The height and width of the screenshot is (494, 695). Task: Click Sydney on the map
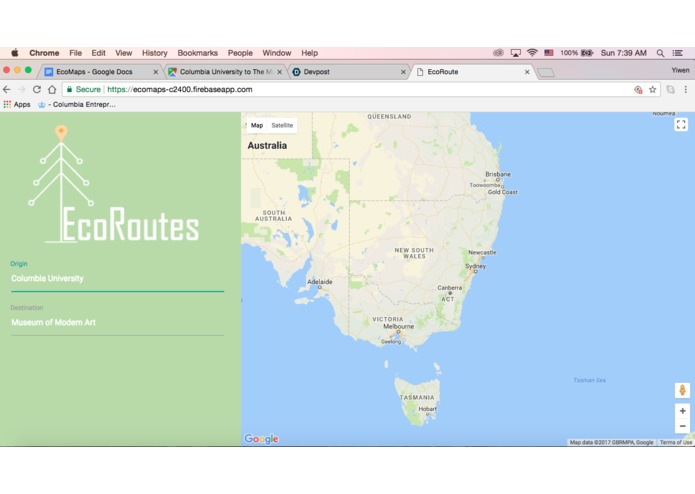coord(476,266)
